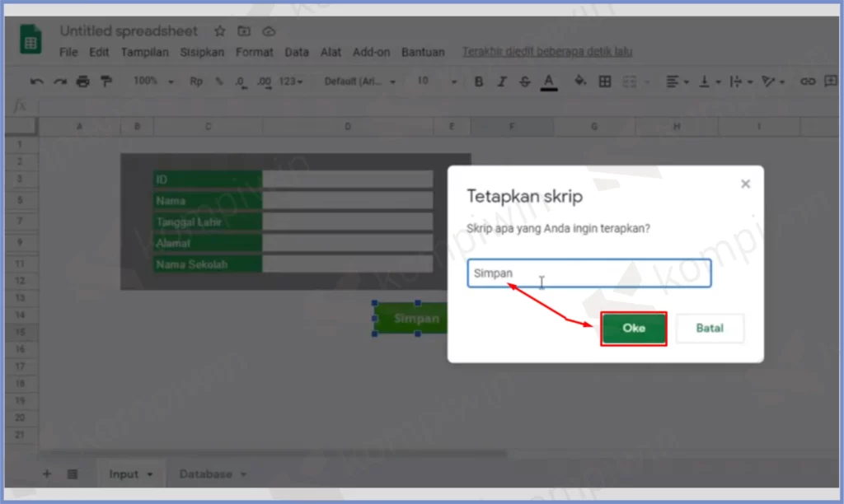Toggle bold formatting
Image resolution: width=844 pixels, height=504 pixels.
(479, 82)
